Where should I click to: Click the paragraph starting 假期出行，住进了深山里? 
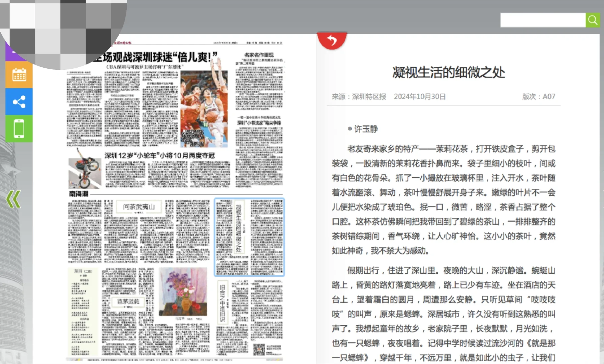pos(444,314)
